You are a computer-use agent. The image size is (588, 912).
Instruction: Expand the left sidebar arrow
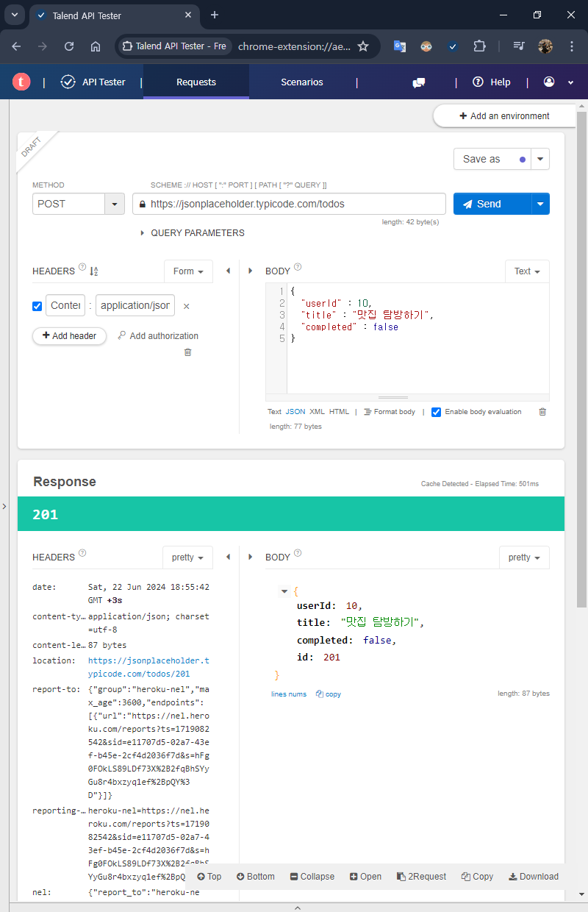pyautogui.click(x=4, y=506)
